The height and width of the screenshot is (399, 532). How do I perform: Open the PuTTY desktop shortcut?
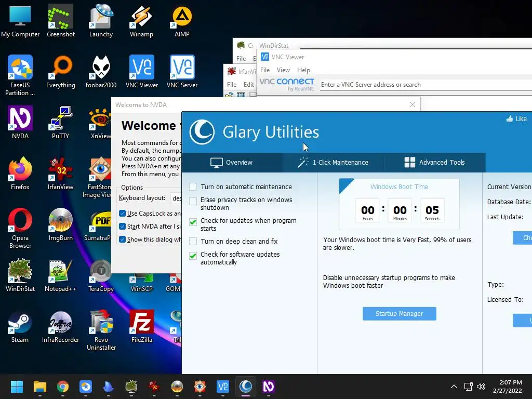pos(60,123)
